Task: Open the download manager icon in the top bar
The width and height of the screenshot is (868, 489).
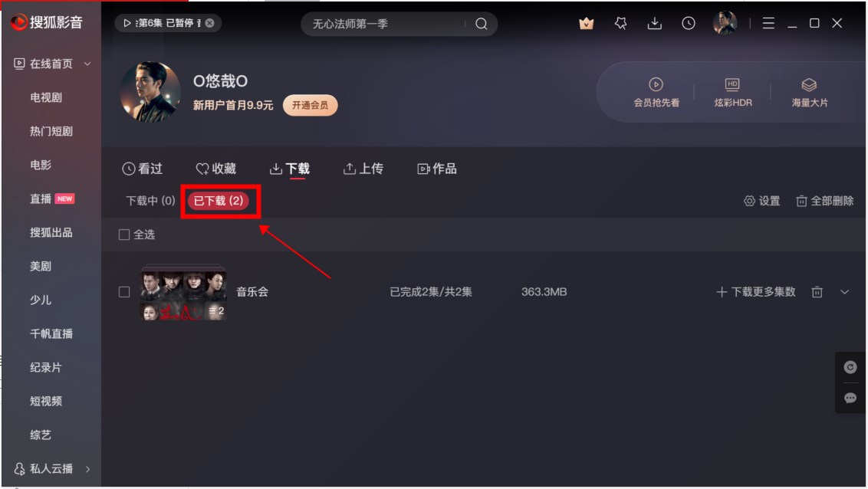Action: (654, 23)
